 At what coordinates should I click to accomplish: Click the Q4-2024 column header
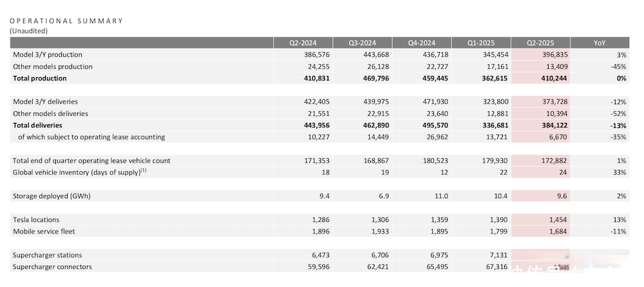pyautogui.click(x=421, y=43)
